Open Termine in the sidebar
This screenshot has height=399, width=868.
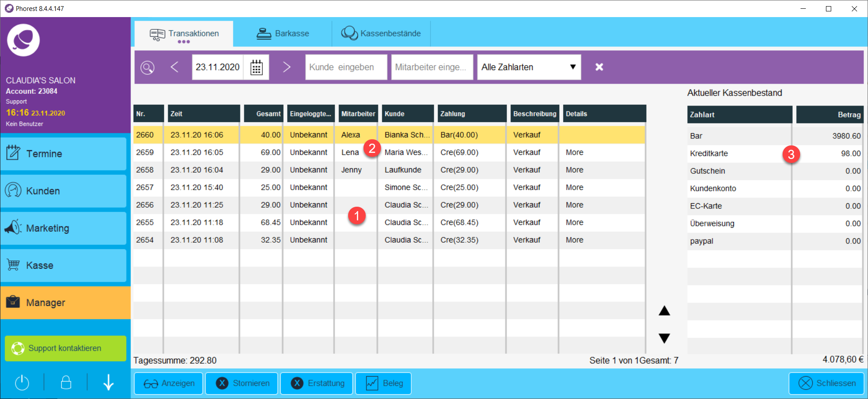[x=64, y=154]
